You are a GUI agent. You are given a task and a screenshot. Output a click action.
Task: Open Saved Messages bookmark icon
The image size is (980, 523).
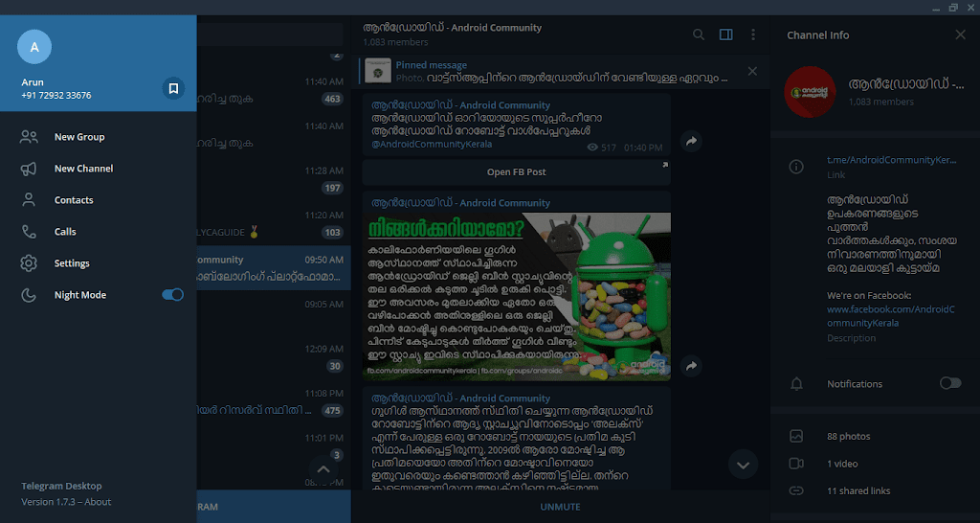(x=173, y=88)
